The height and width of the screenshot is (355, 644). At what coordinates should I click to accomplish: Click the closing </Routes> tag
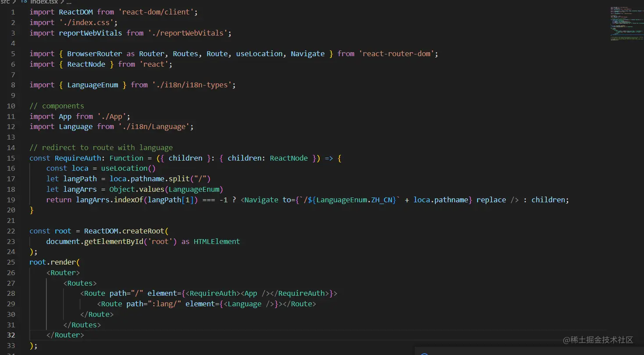[x=82, y=325]
